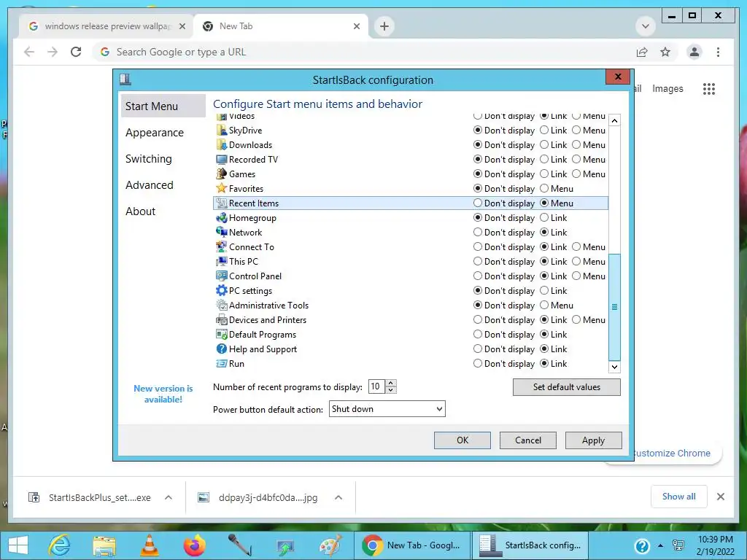Click the Network icon in the list

pos(222,233)
